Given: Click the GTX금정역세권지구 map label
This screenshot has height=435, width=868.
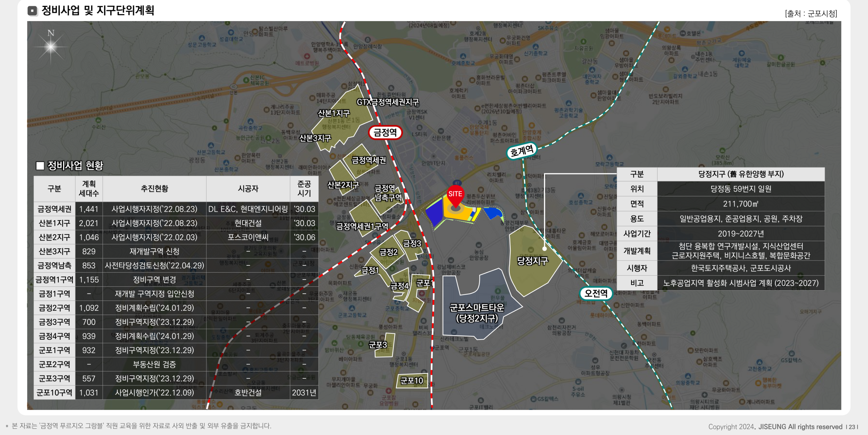Looking at the screenshot, I should click(387, 102).
